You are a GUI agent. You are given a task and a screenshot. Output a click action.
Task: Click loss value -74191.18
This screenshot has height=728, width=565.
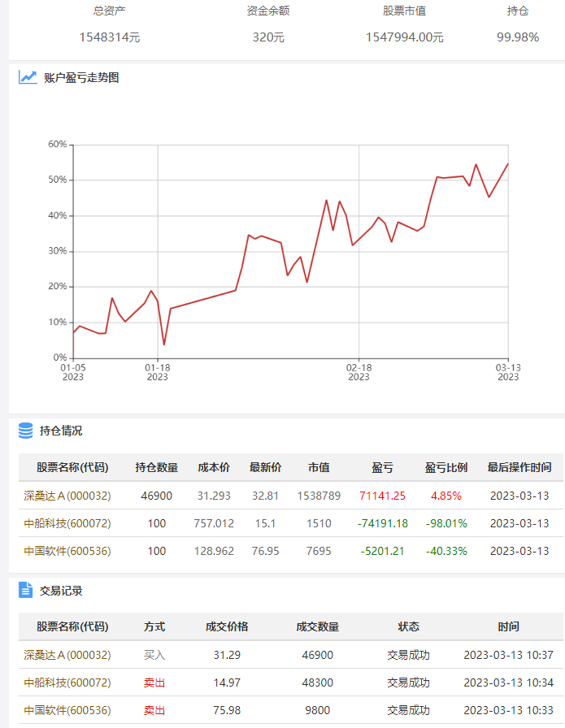(x=382, y=523)
